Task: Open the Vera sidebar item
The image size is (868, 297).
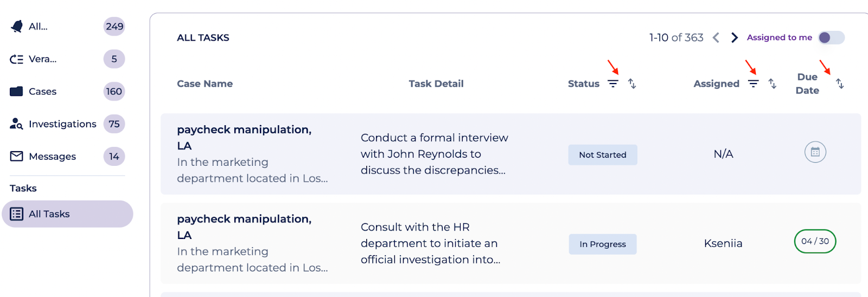Action: tap(42, 59)
